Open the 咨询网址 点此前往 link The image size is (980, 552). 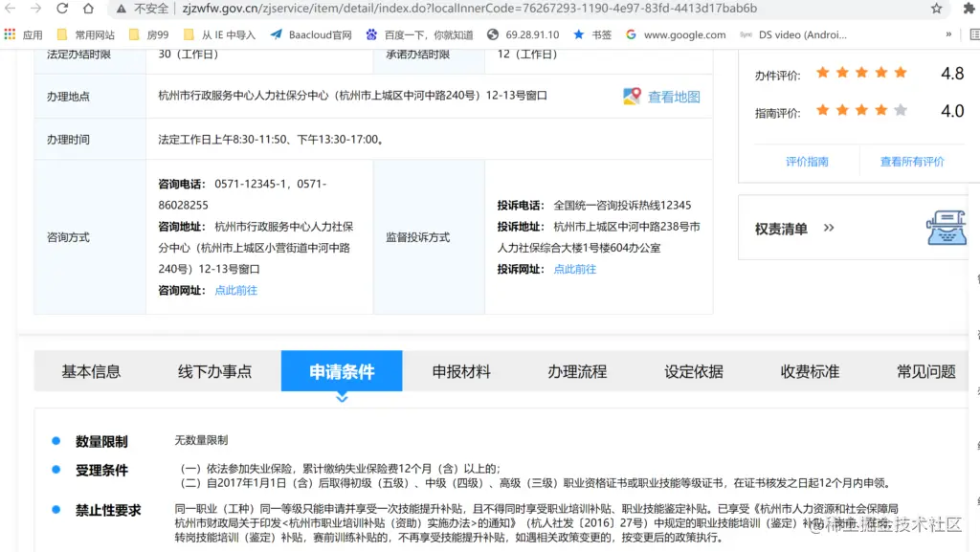235,291
